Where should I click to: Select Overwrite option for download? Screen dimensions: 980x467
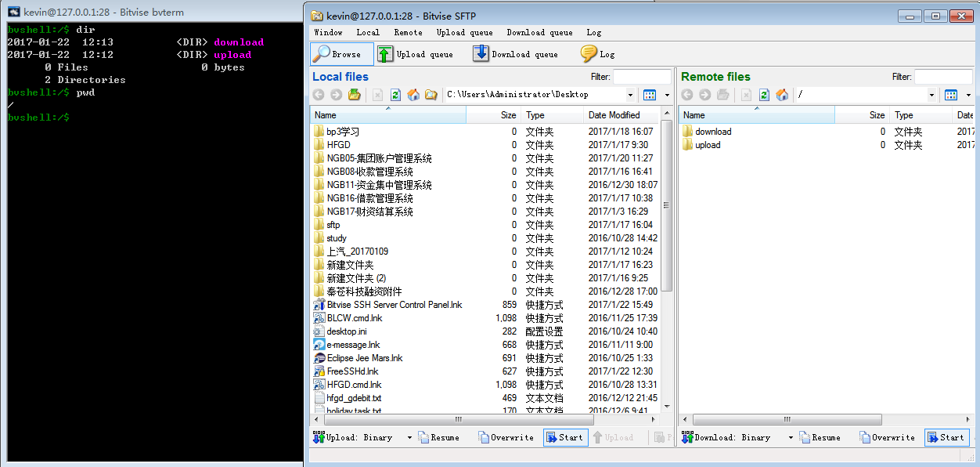887,437
